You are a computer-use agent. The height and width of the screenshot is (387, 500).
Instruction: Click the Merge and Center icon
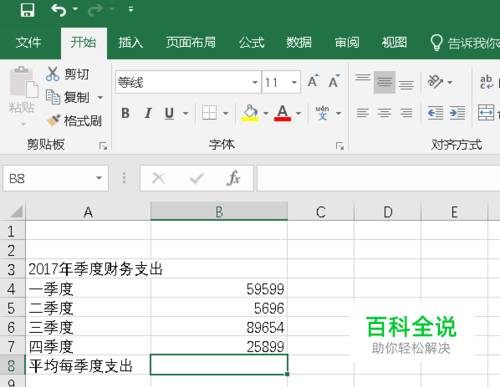486,113
